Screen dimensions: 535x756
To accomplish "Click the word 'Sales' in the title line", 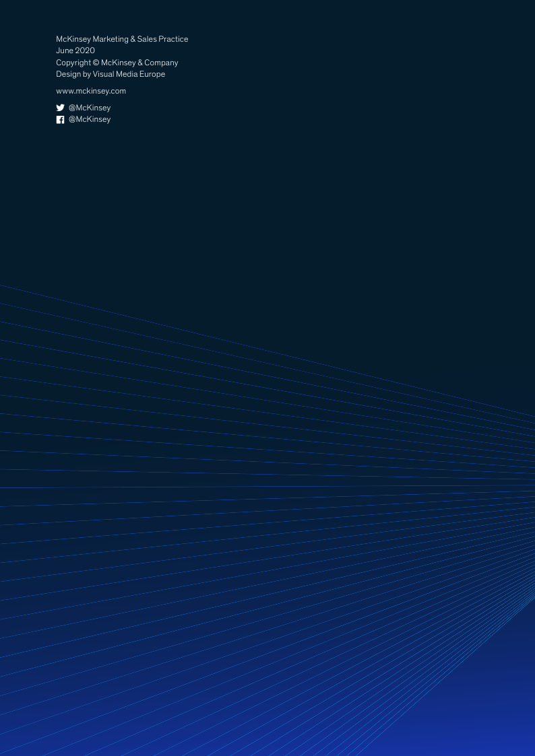I will 146,39.
